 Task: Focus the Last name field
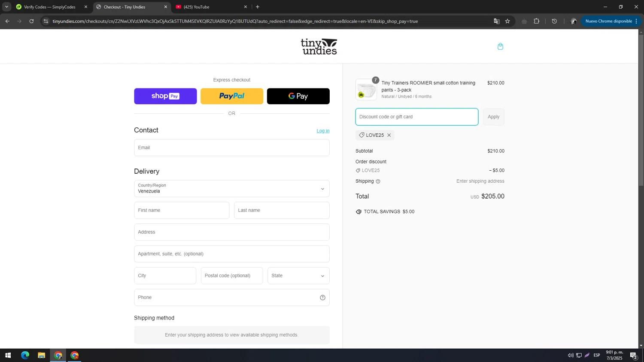coord(282,210)
